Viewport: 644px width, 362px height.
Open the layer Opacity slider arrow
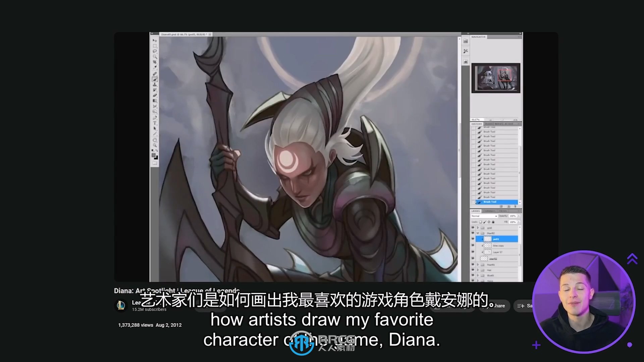click(519, 216)
